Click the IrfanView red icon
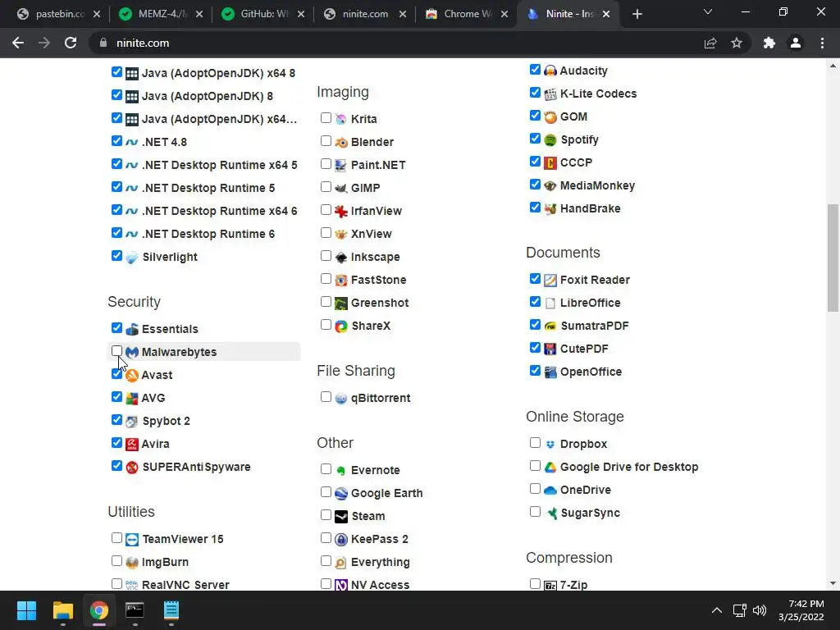This screenshot has height=630, width=840. (340, 211)
